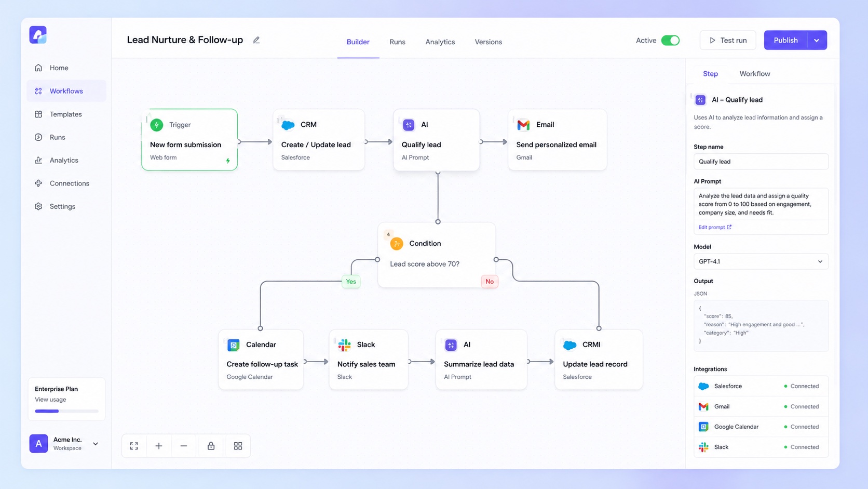Image resolution: width=868 pixels, height=489 pixels.
Task: Click the Gmail icon on Email node
Action: coord(523,125)
